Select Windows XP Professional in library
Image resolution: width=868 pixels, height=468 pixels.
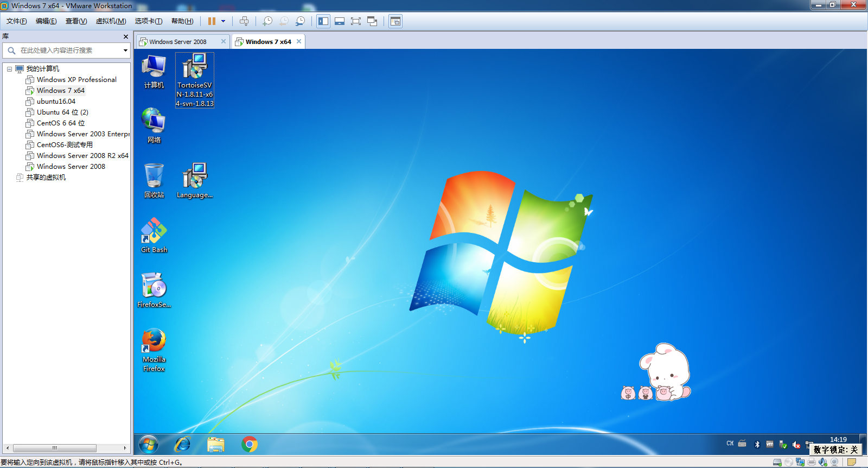(76, 80)
